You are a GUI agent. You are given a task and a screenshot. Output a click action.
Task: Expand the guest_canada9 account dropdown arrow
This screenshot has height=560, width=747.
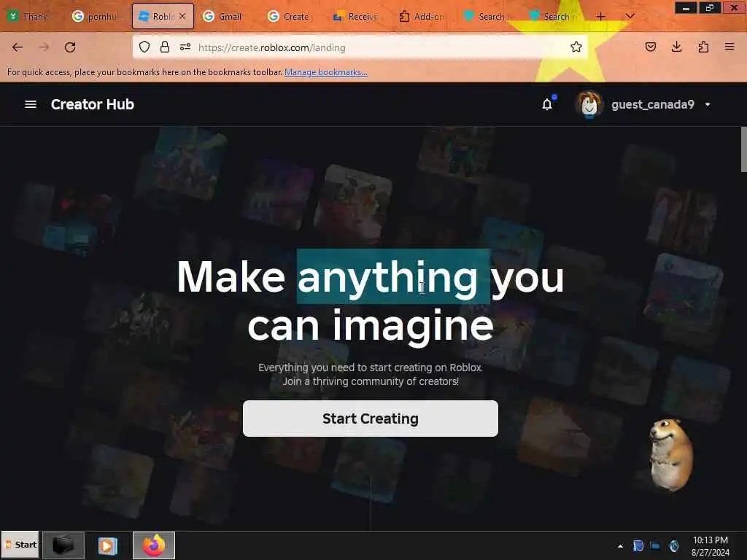(708, 105)
